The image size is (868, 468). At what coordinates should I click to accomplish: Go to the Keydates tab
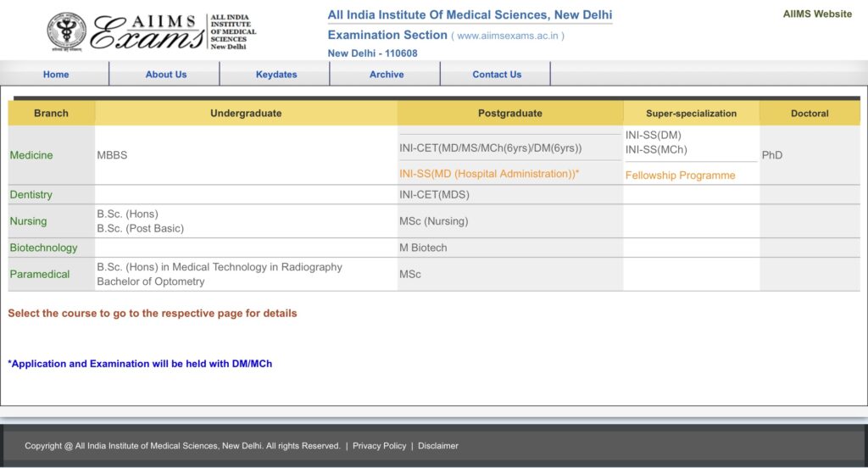click(x=276, y=75)
